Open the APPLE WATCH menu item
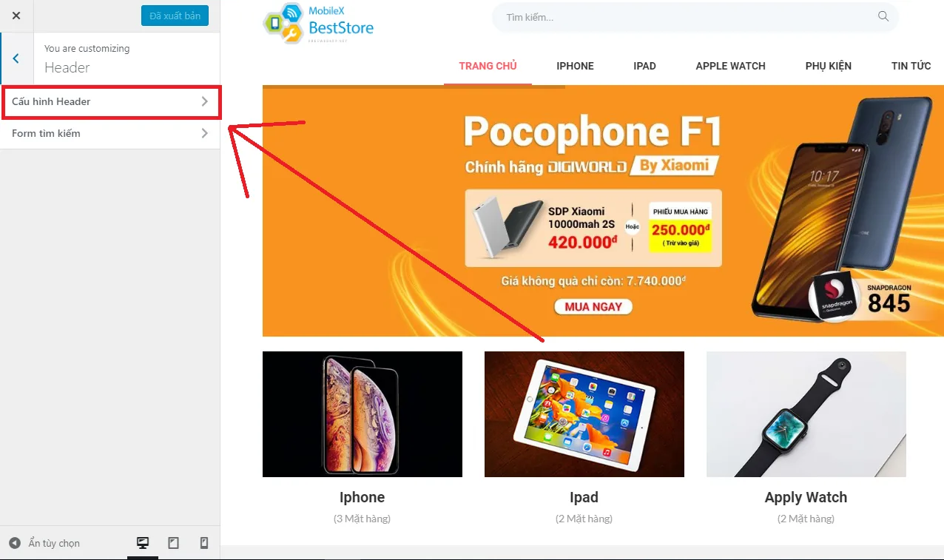 coord(730,66)
